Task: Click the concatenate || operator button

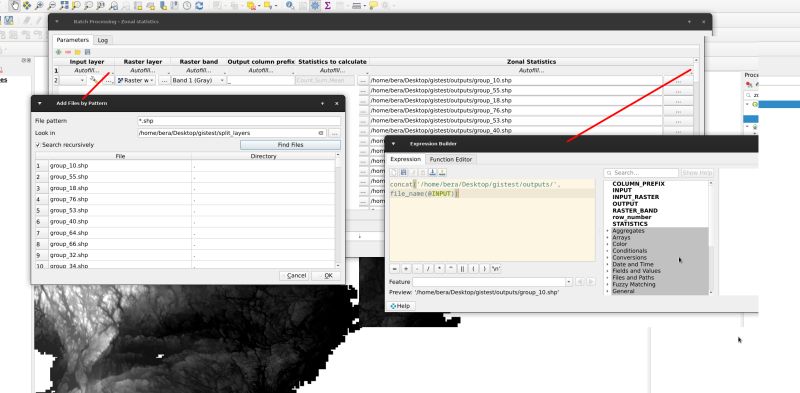Action: point(462,269)
